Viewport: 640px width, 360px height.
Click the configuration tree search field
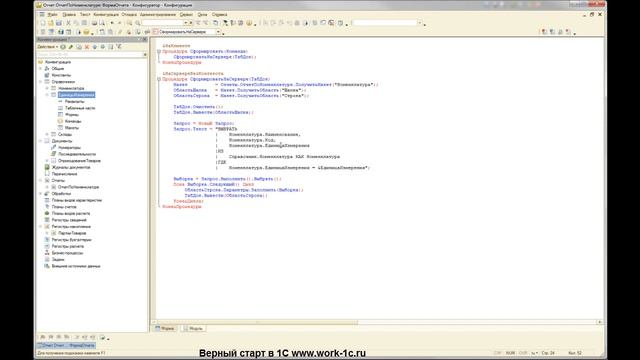(89, 54)
